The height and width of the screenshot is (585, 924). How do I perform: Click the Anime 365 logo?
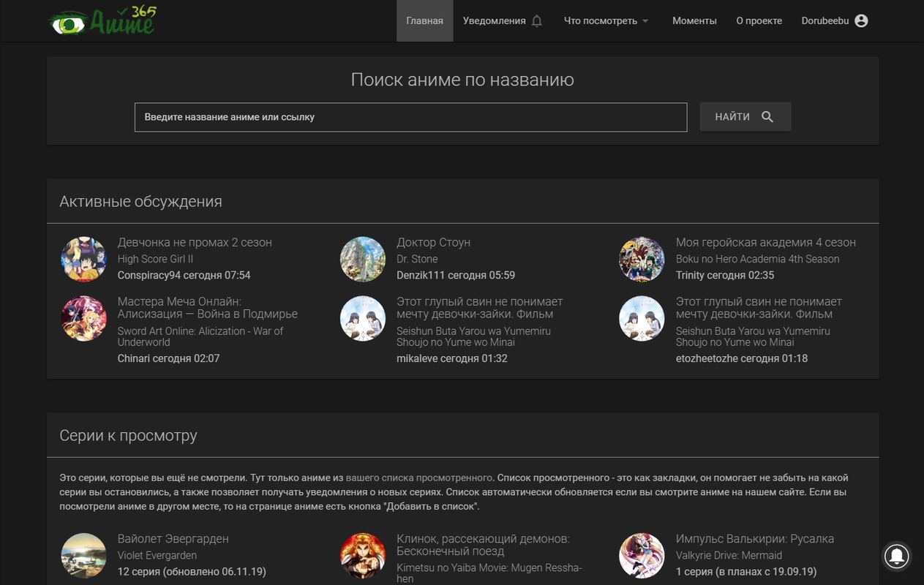click(102, 21)
